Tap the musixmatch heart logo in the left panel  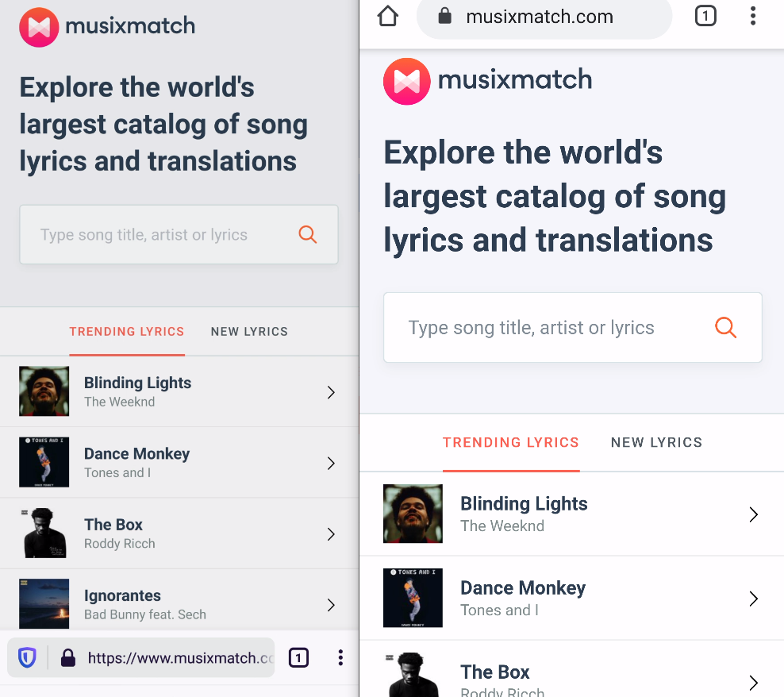coord(39,27)
